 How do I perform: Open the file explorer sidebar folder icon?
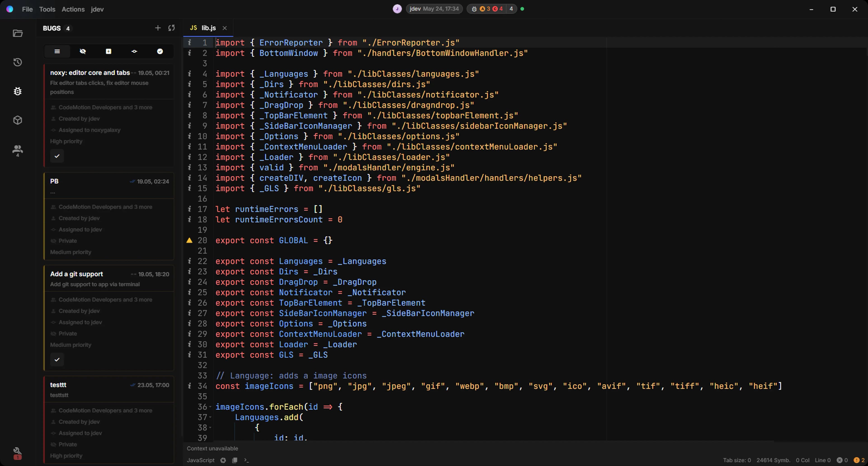18,33
